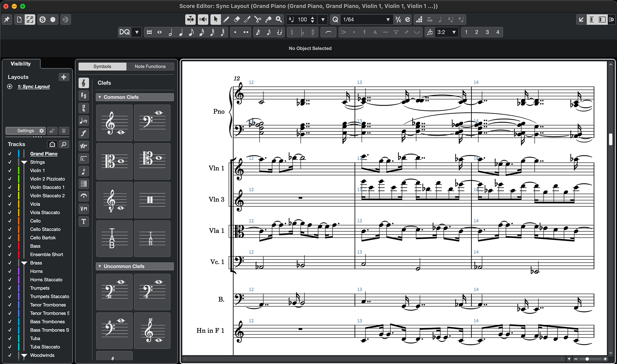Click the Iterative Quantize e icon

(x=408, y=20)
